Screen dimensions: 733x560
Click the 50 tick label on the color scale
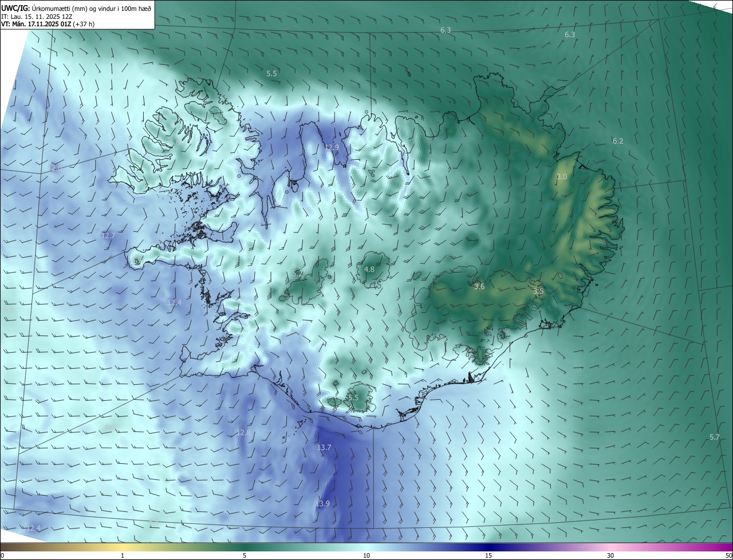[728, 555]
